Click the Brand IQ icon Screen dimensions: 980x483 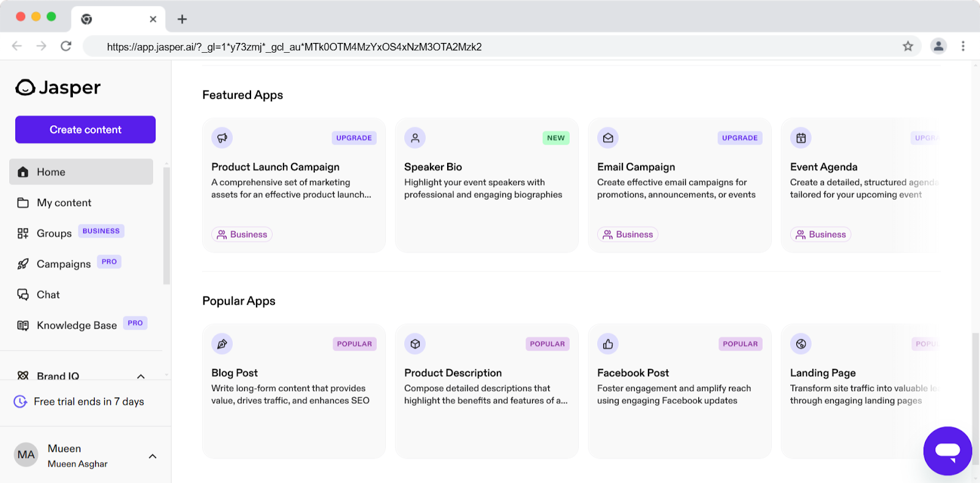point(23,376)
